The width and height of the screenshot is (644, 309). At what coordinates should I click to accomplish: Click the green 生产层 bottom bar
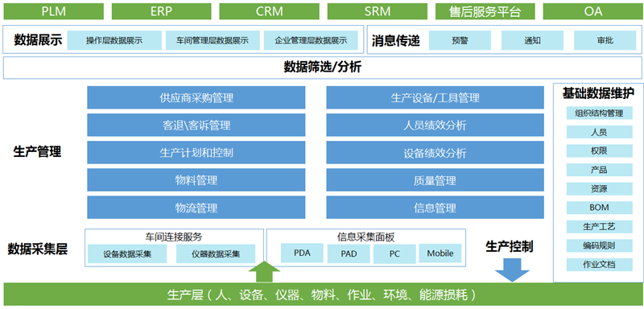click(322, 295)
